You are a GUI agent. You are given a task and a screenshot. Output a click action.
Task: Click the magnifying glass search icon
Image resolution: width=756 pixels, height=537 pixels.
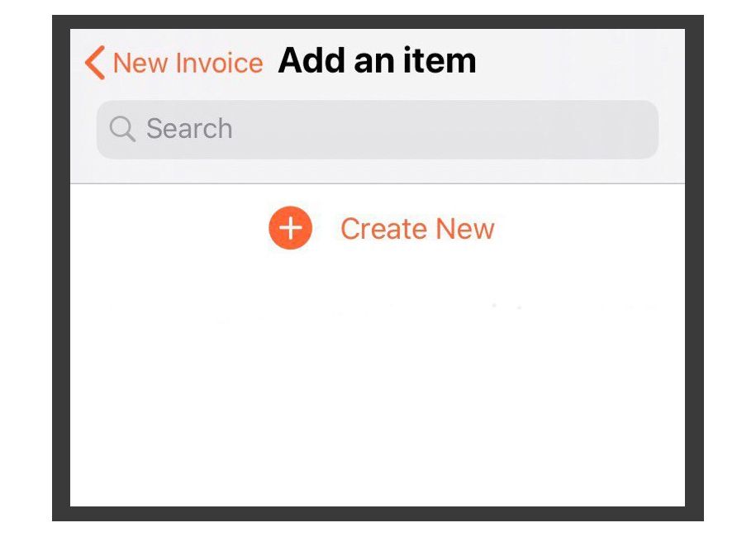coord(122,129)
